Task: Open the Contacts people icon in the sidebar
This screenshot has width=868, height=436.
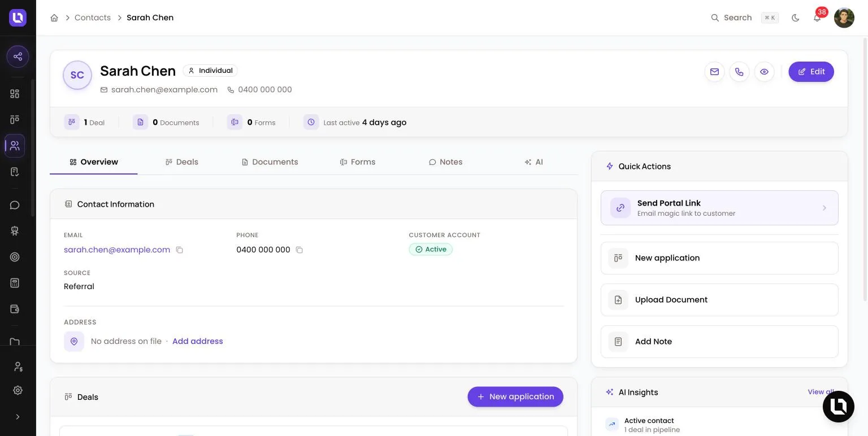Action: [15, 146]
